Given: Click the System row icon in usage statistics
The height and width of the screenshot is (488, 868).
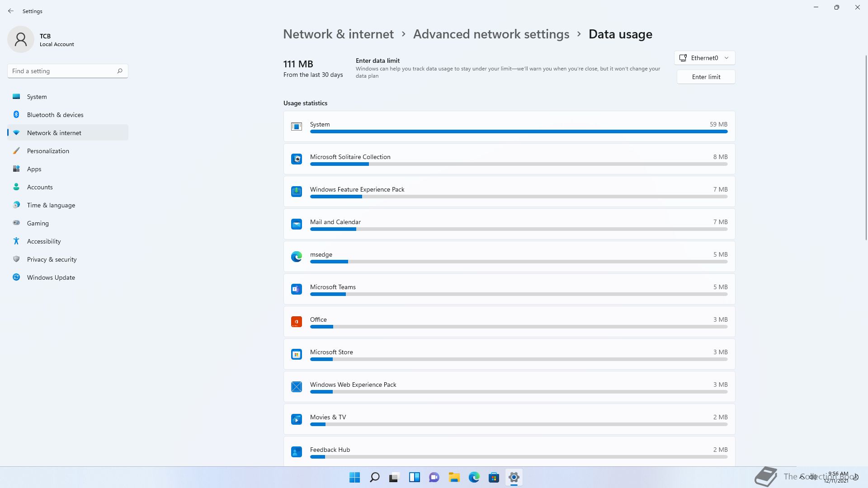Looking at the screenshot, I should 297,127.
